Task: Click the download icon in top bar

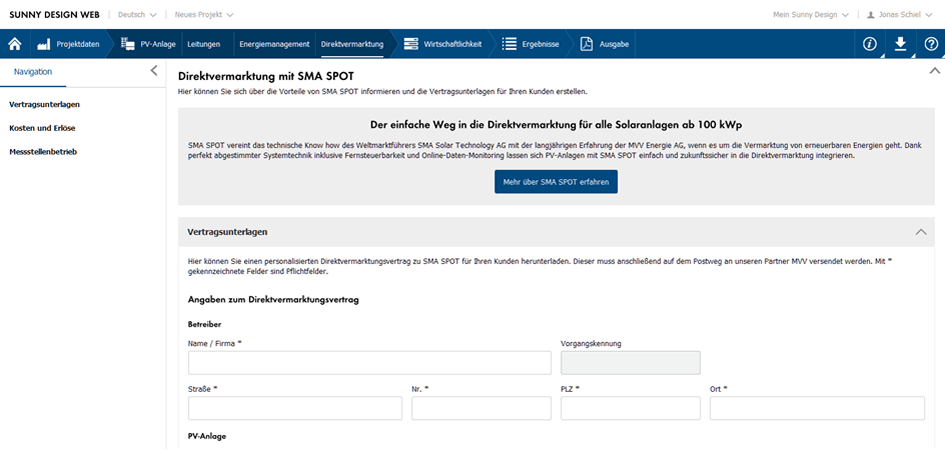Action: coord(900,44)
